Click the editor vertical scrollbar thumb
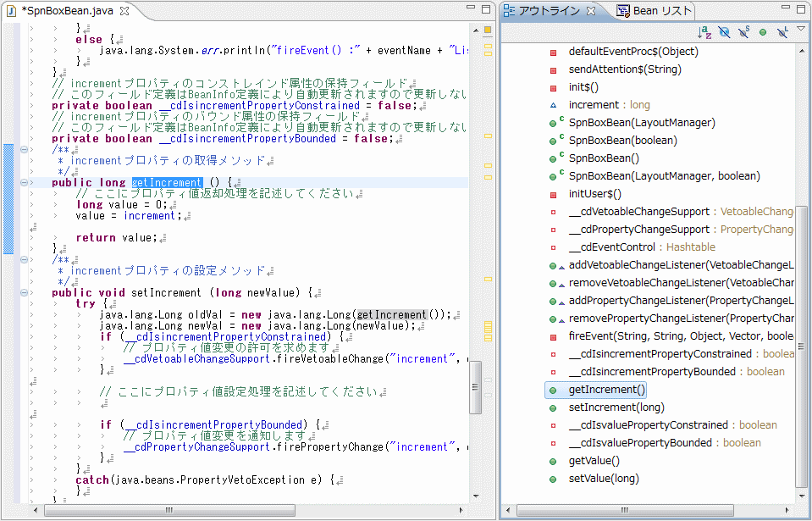The image size is (812, 521). click(475, 387)
